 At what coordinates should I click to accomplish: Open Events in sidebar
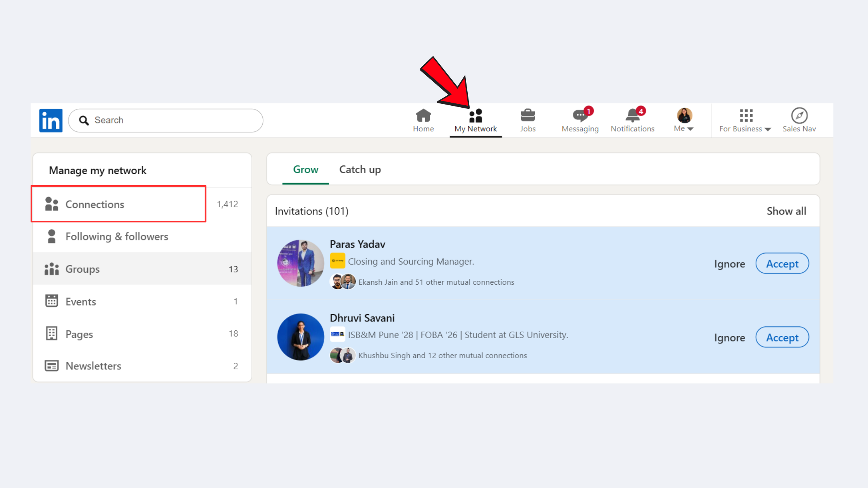point(142,301)
